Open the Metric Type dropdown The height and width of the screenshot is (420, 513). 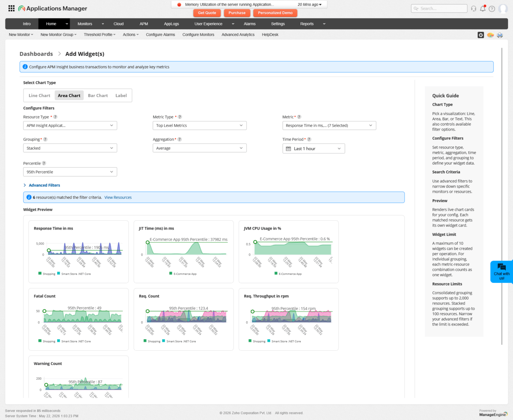200,125
